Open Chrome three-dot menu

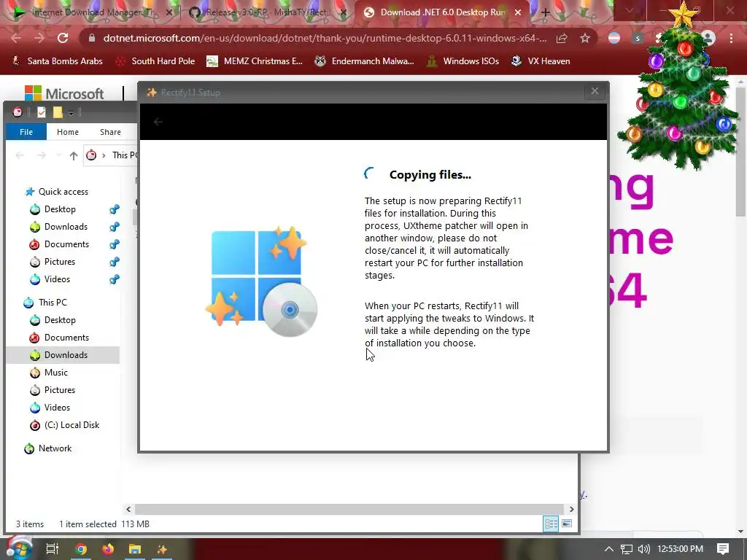click(731, 38)
